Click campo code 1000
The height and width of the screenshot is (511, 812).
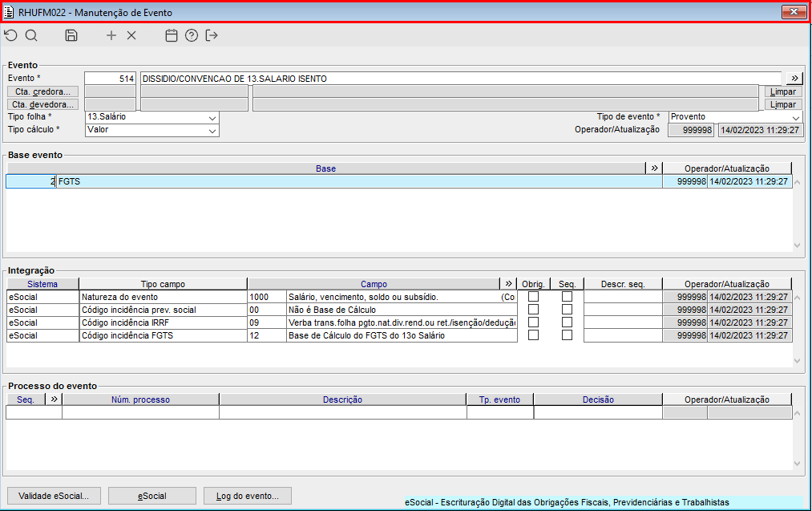(x=267, y=297)
